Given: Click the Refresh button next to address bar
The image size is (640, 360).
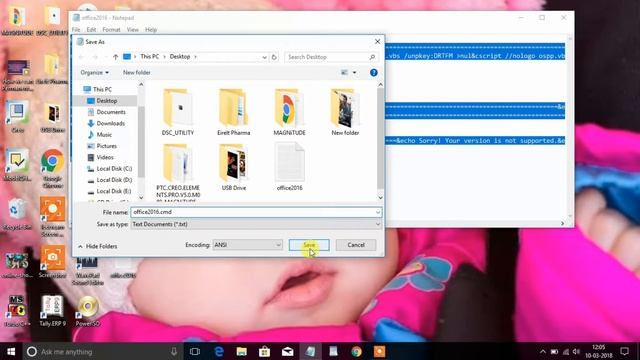Looking at the screenshot, I should click(274, 57).
